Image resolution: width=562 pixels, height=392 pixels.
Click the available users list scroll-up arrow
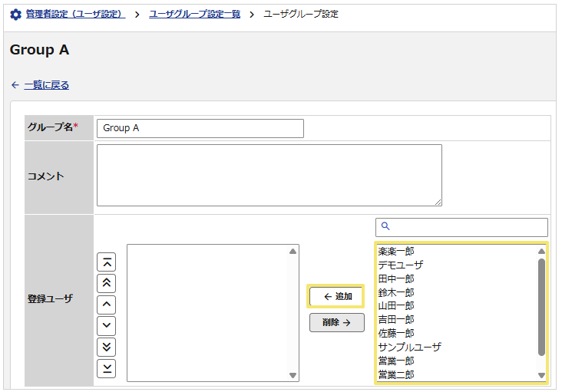coord(541,252)
